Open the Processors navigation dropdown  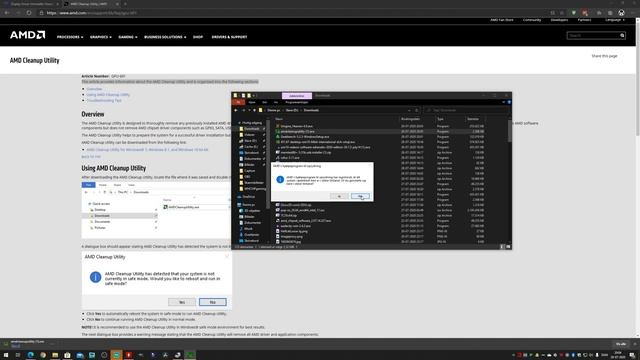click(x=70, y=37)
